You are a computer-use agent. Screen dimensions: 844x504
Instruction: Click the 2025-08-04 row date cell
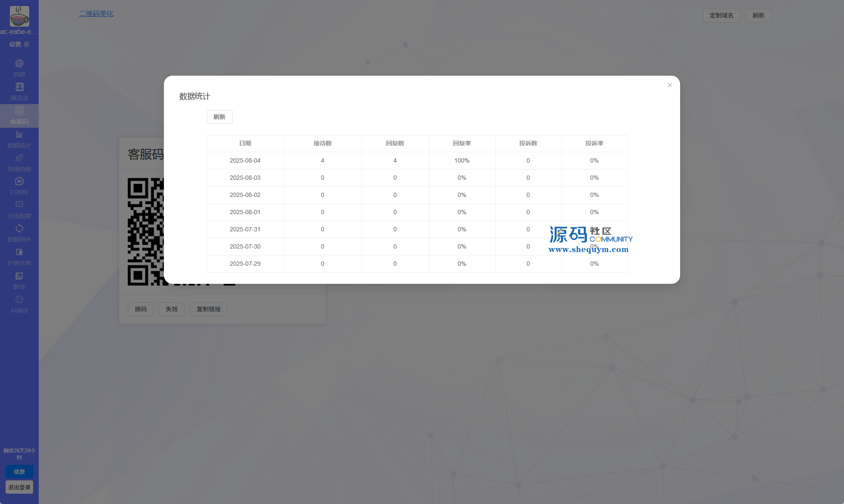(245, 160)
